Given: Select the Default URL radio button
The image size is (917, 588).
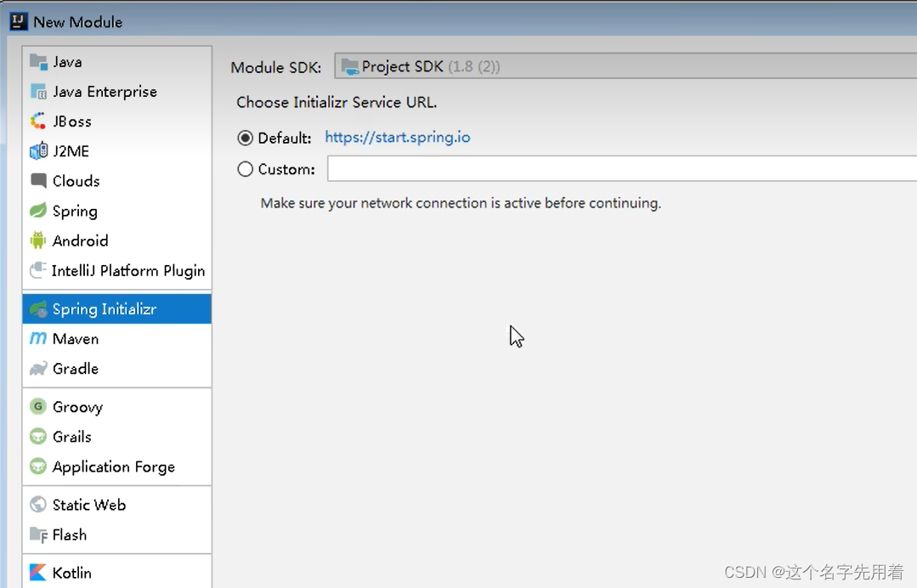Looking at the screenshot, I should (246, 138).
